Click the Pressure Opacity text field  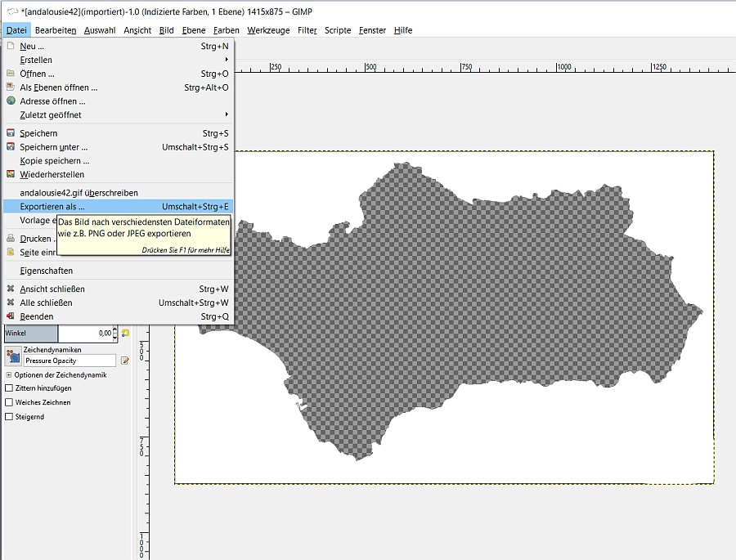pyautogui.click(x=70, y=360)
